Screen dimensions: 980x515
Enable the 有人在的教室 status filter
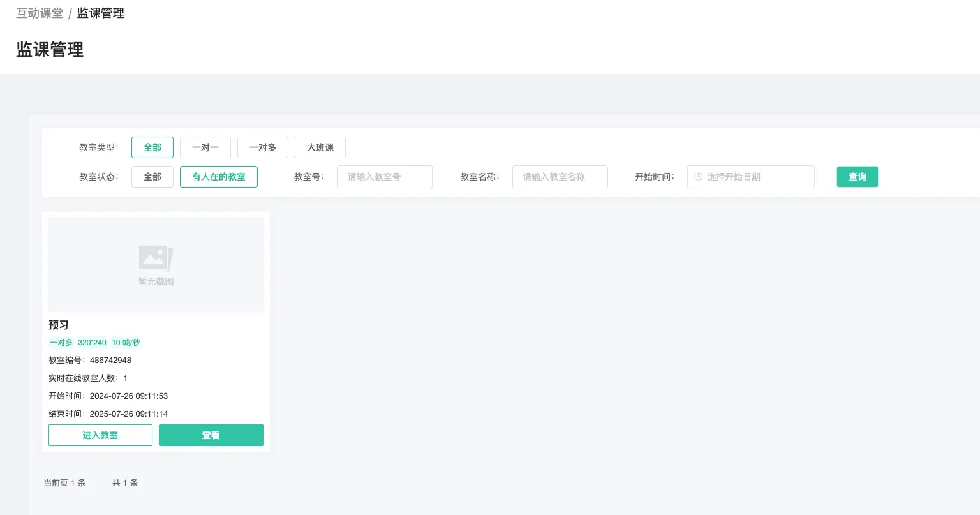(219, 177)
